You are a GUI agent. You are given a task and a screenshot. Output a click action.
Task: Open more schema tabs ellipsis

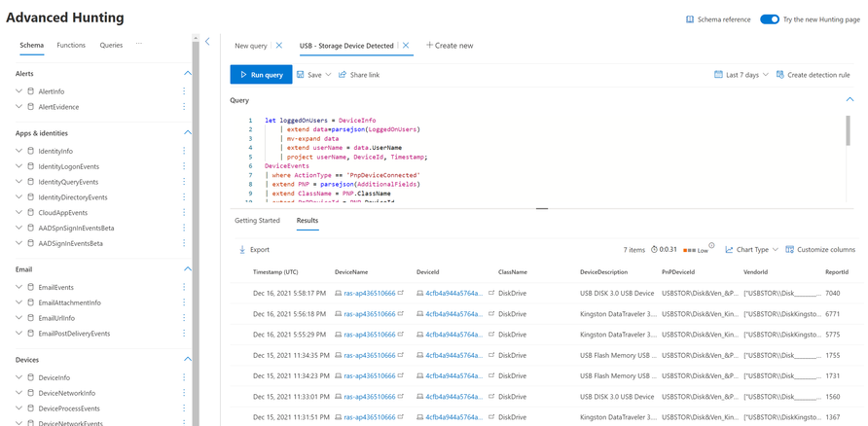(139, 43)
